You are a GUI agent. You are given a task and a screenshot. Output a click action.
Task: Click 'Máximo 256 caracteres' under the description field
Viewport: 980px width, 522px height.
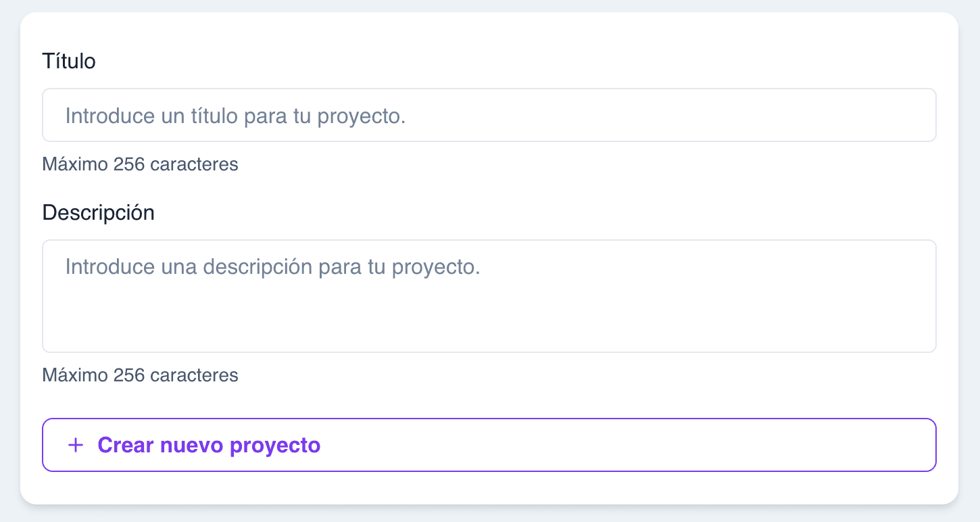click(x=140, y=375)
